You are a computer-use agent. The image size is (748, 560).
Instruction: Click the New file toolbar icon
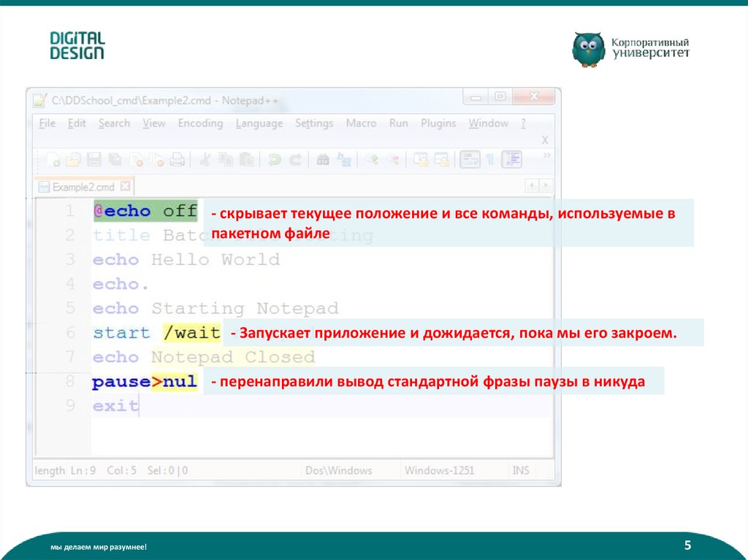(x=53, y=158)
